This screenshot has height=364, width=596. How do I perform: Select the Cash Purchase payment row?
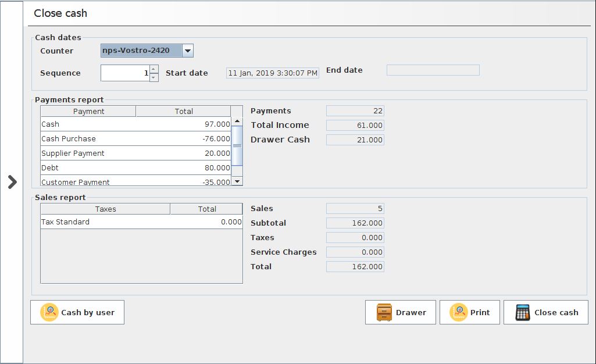135,139
